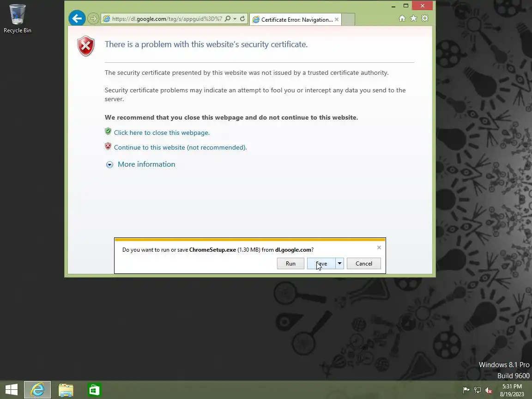Click Internet Explorer taskbar icon
Screen dimensions: 532x399
(x=37, y=390)
